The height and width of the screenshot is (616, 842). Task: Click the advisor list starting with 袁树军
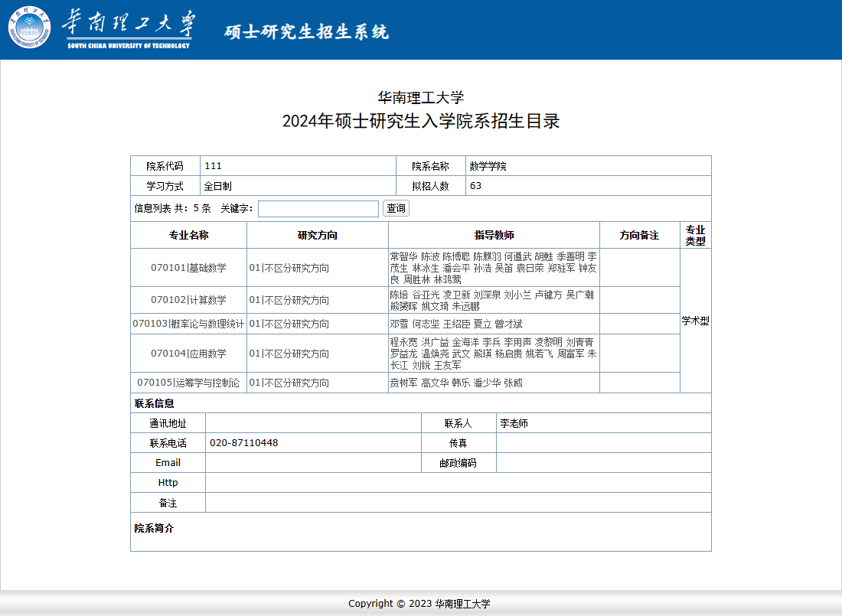[494, 383]
